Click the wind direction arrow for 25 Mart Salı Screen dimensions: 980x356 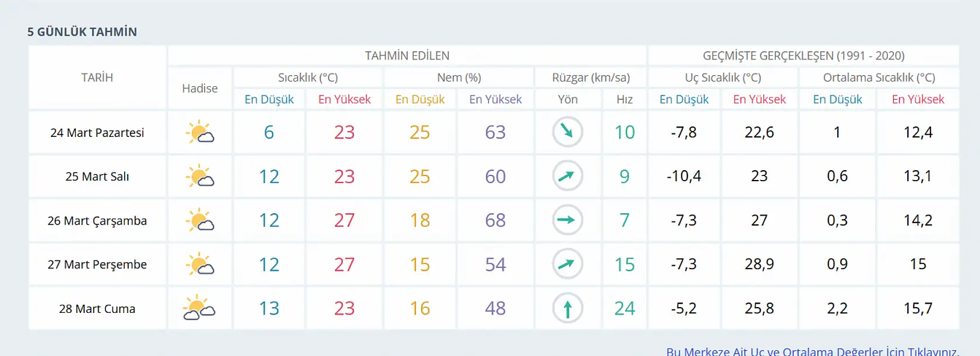pyautogui.click(x=567, y=176)
